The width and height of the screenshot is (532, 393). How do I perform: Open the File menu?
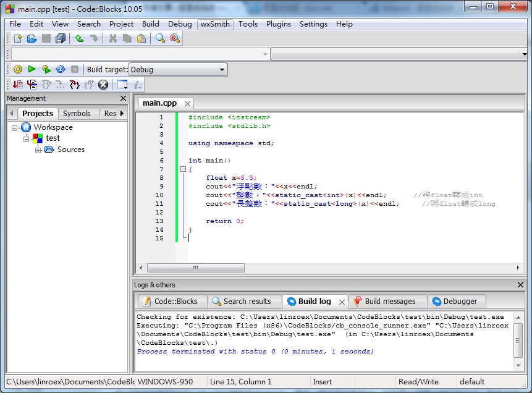click(15, 24)
